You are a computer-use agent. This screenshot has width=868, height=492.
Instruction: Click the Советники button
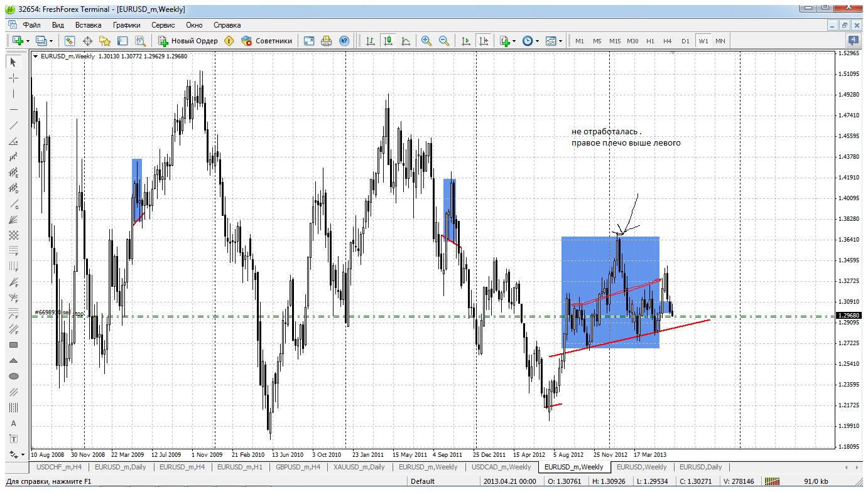pos(267,41)
